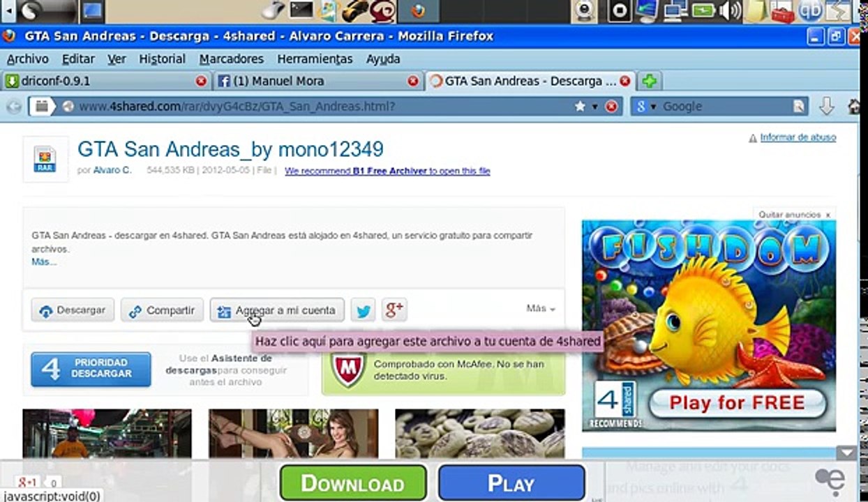
Task: Open the Herramientas menu
Action: (x=315, y=59)
